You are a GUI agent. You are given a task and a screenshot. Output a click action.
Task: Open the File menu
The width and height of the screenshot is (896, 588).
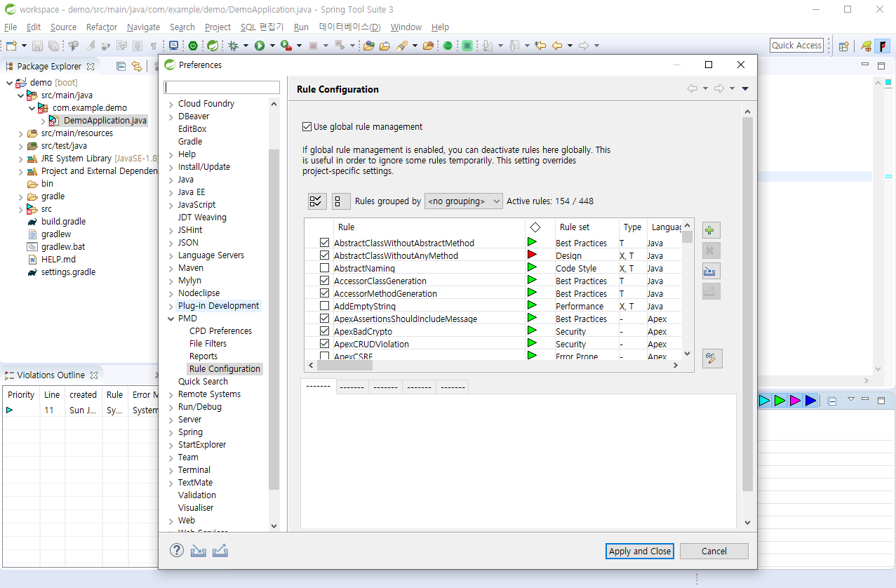(x=11, y=27)
